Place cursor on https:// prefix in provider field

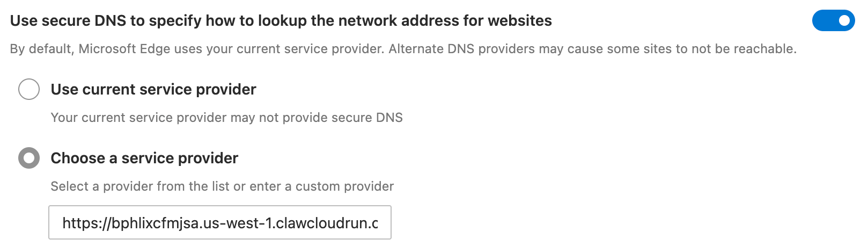[x=86, y=223]
